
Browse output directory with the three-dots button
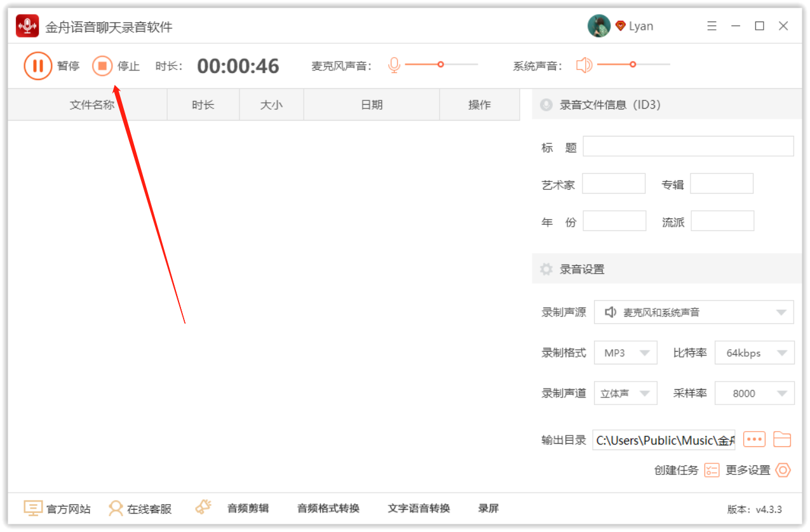[754, 439]
